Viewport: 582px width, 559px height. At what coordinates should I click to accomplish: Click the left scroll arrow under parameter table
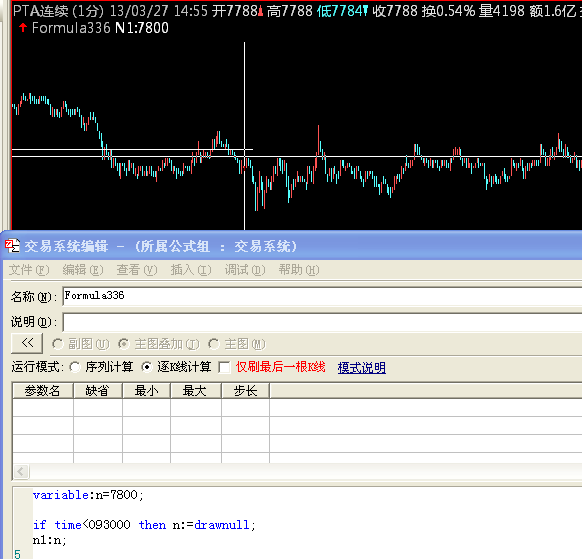[x=21, y=472]
